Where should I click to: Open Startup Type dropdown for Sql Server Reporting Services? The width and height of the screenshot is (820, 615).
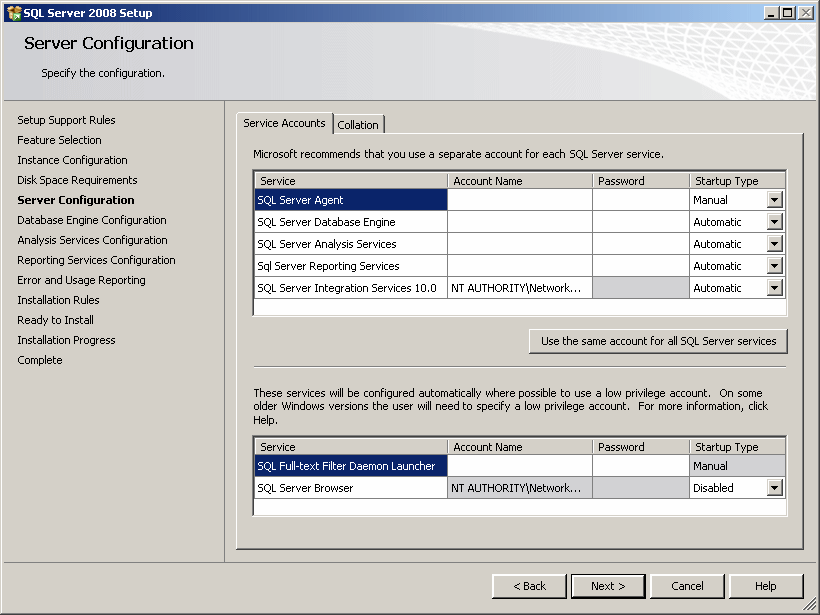[775, 266]
